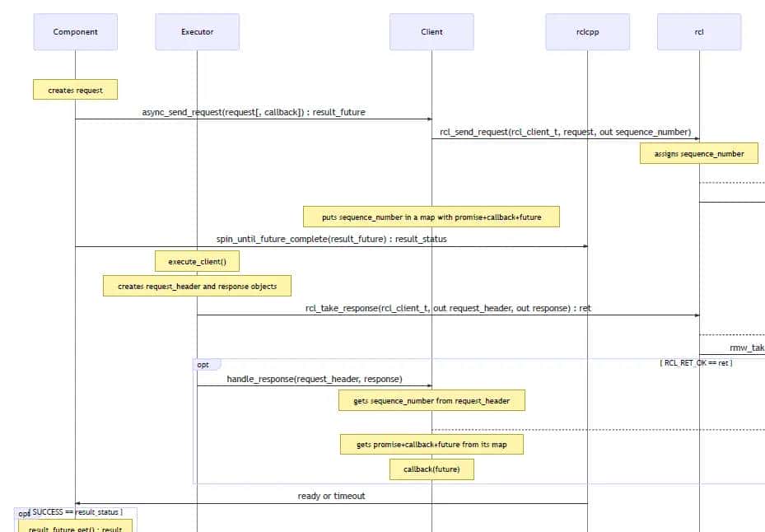Click the rcl_take_response message label
This screenshot has width=765, height=532.
tap(448, 309)
